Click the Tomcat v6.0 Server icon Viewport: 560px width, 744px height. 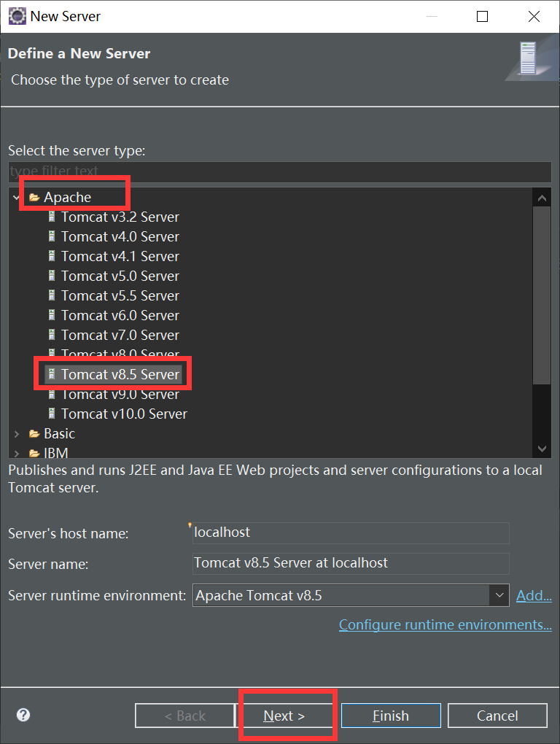tap(52, 315)
